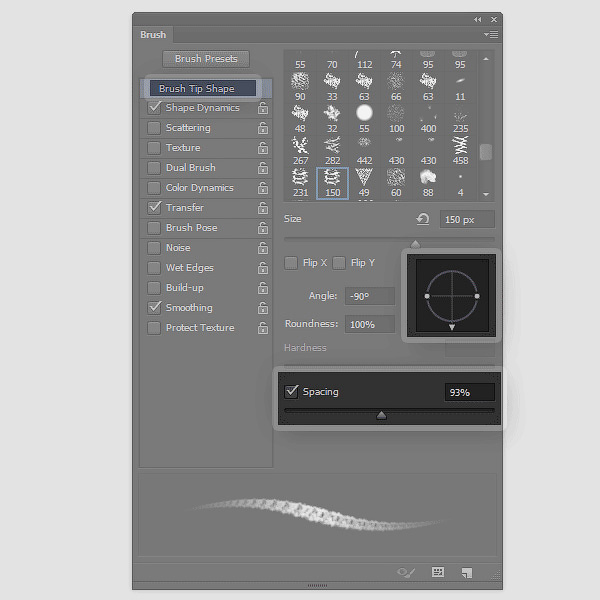Check the Noise checkbox
Screen dimensions: 600x600
[154, 248]
